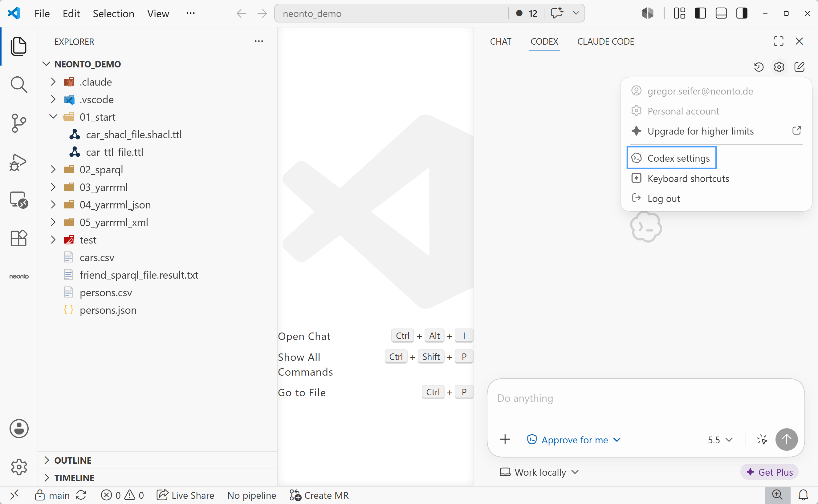The width and height of the screenshot is (818, 504).
Task: Open Explorer more actions menu
Action: 259,41
